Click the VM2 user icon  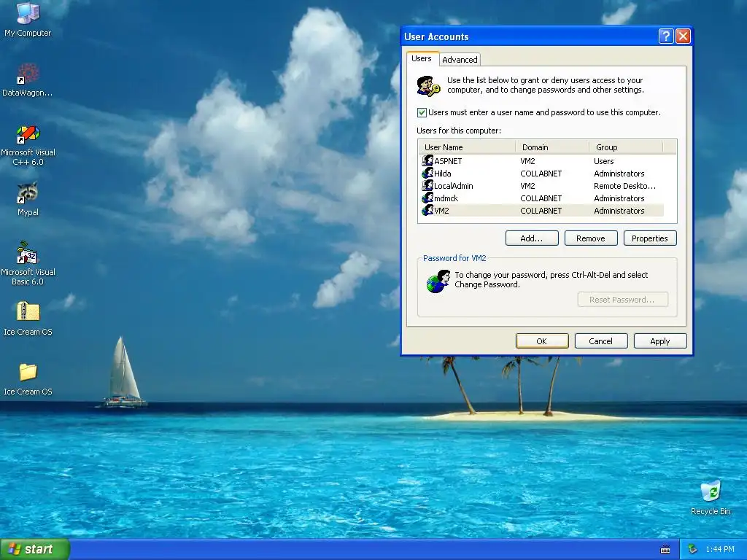(x=427, y=211)
